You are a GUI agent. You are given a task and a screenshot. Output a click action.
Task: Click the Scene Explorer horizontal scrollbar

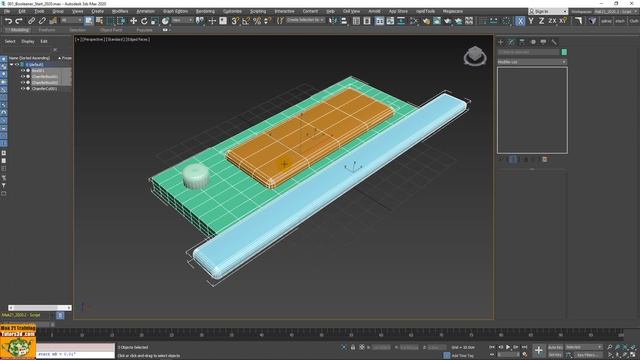[x=40, y=308]
